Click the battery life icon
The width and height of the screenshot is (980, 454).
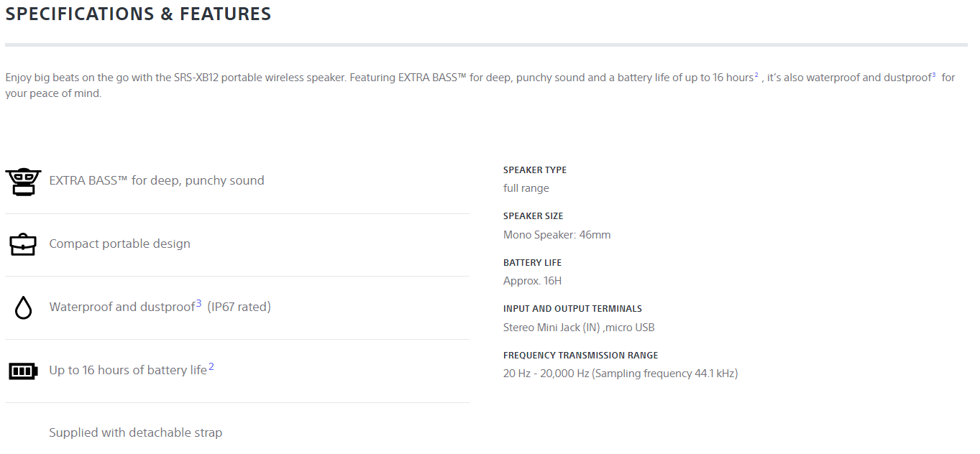click(x=23, y=371)
